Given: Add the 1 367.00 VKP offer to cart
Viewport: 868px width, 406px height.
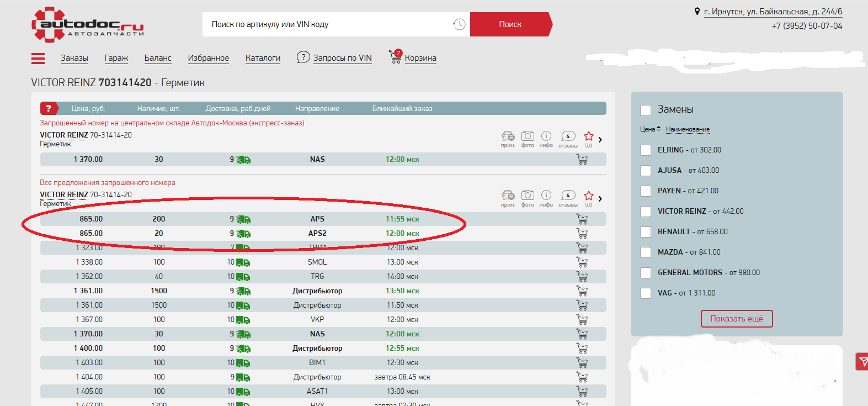Looking at the screenshot, I should [582, 319].
